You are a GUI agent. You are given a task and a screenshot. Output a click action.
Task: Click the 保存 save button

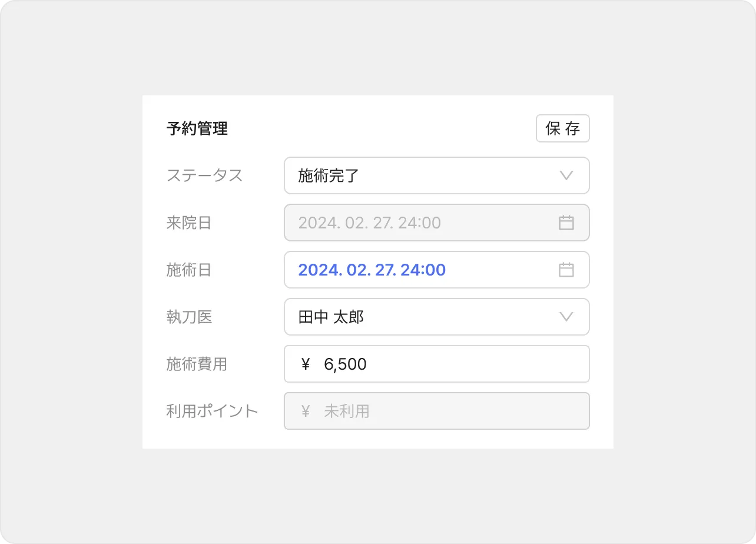(x=562, y=128)
